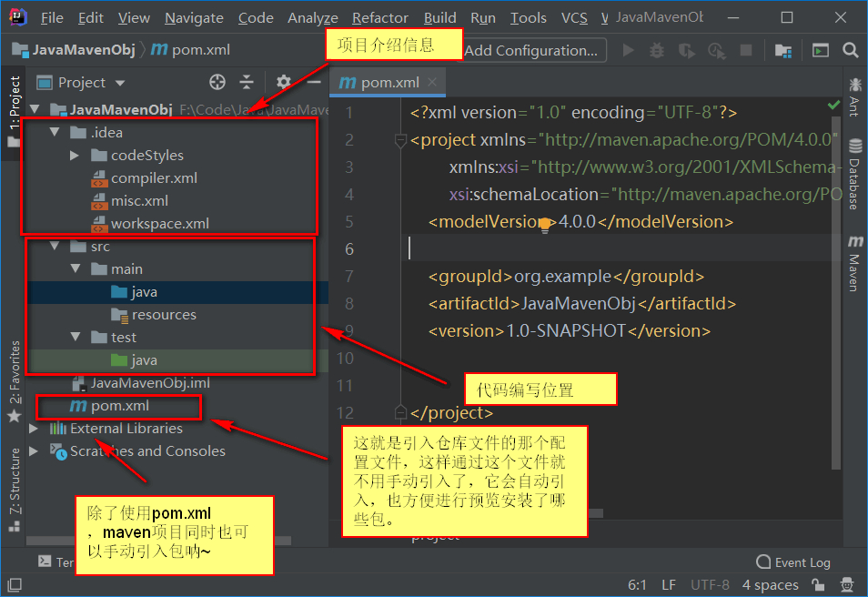Screen dimensions: 868x597
Task: Click the Hector inspector icon in status bar
Action: 846,585
